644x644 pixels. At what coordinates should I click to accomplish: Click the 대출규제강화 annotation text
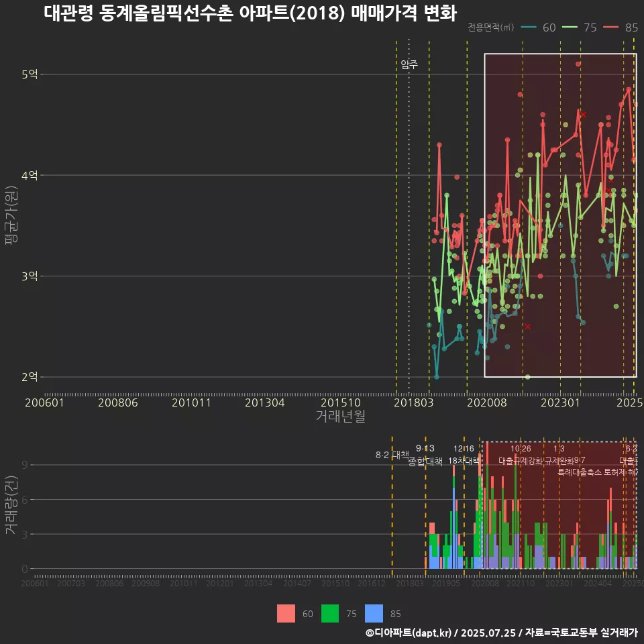pyautogui.click(x=521, y=461)
